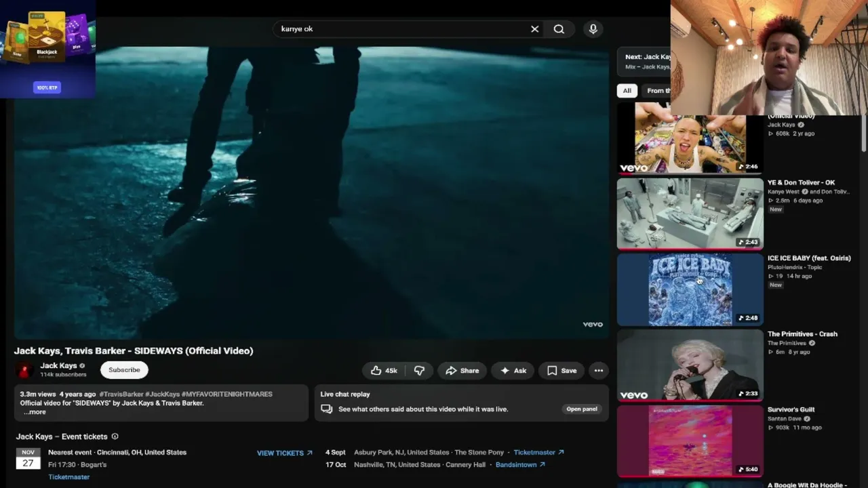Click the Blackjack casino ad image
Screen dimensions: 868x488
coord(47,35)
